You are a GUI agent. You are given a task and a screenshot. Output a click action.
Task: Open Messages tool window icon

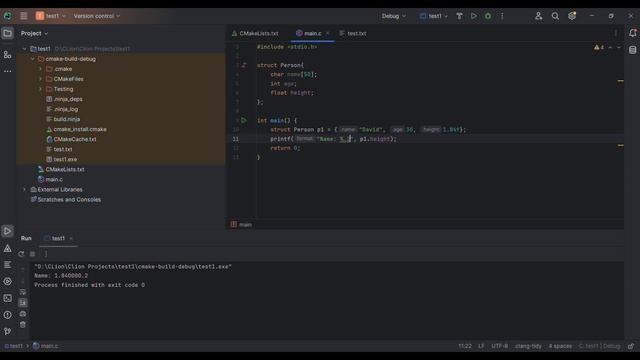pyautogui.click(x=7, y=265)
